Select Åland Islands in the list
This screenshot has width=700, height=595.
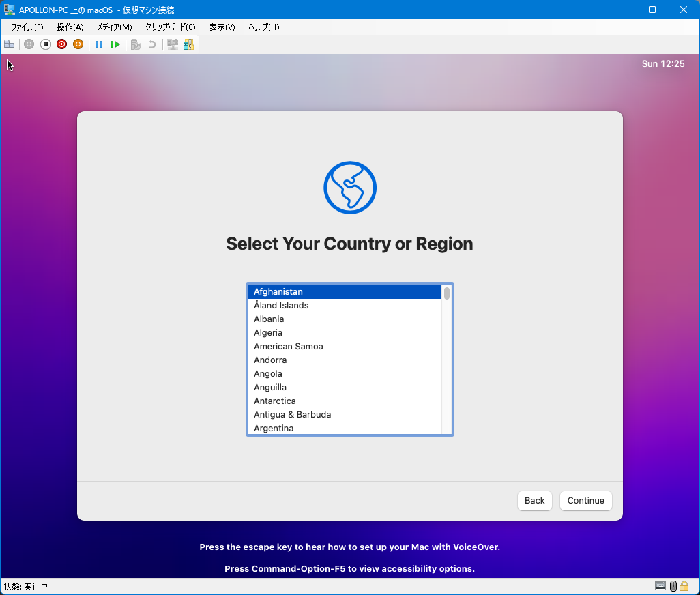click(x=345, y=305)
